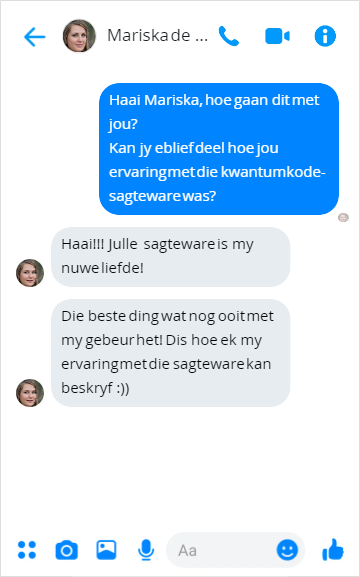
Task: Record a voice message with microphone
Action: 146,550
